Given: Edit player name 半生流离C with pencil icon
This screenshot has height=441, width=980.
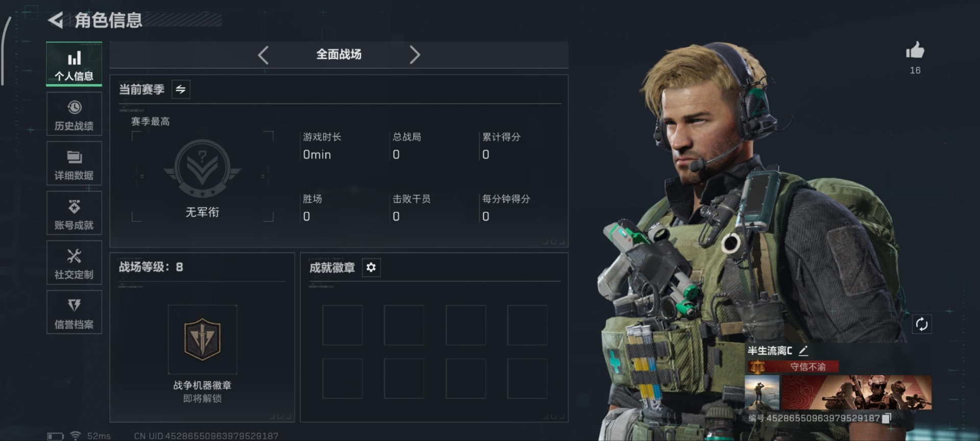Looking at the screenshot, I should (803, 351).
